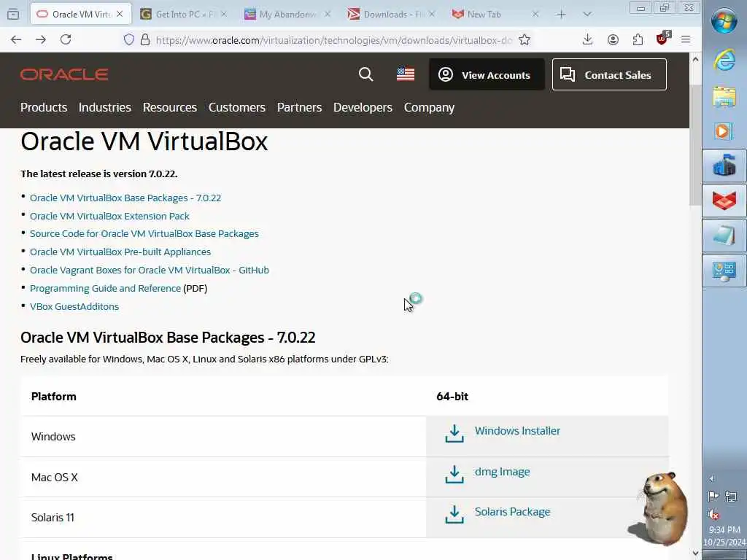Click Contact Sales button

pyautogui.click(x=609, y=74)
